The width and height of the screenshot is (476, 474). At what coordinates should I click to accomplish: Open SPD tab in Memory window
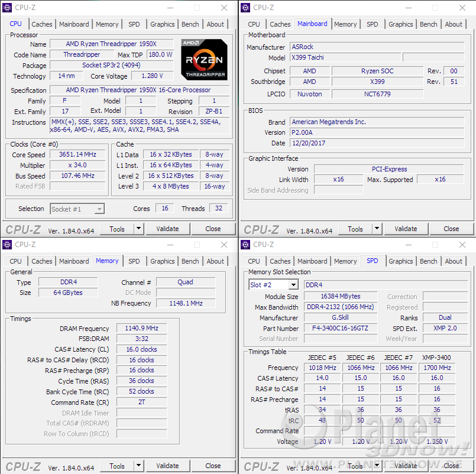[134, 261]
